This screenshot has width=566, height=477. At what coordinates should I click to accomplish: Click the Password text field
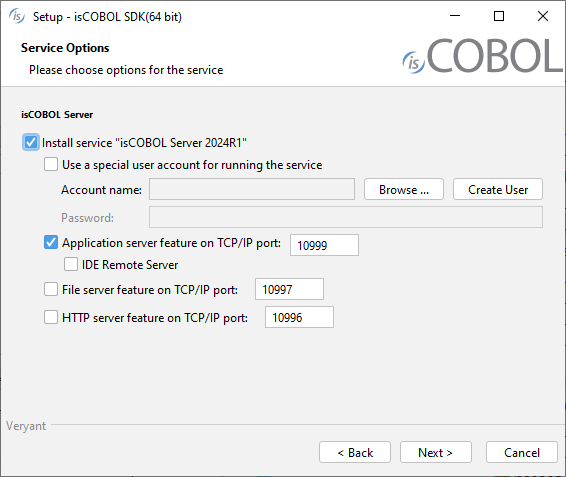point(346,217)
